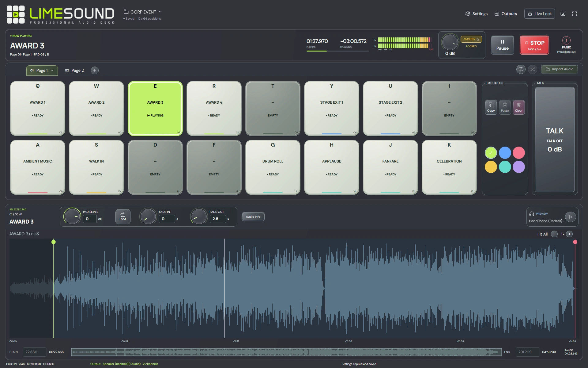Clear the selected pad
588x368 pixels.
tap(518, 107)
